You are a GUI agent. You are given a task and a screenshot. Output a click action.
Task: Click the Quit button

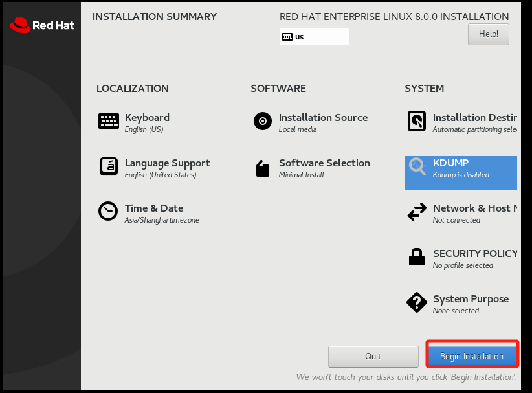click(373, 356)
